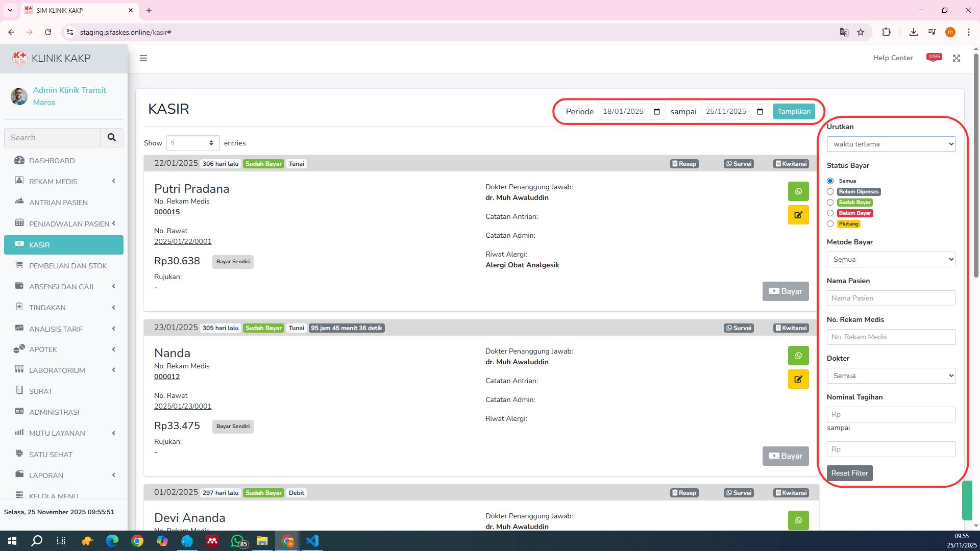Click the Reset Filter button
This screenshot has height=551, width=980.
[x=849, y=473]
